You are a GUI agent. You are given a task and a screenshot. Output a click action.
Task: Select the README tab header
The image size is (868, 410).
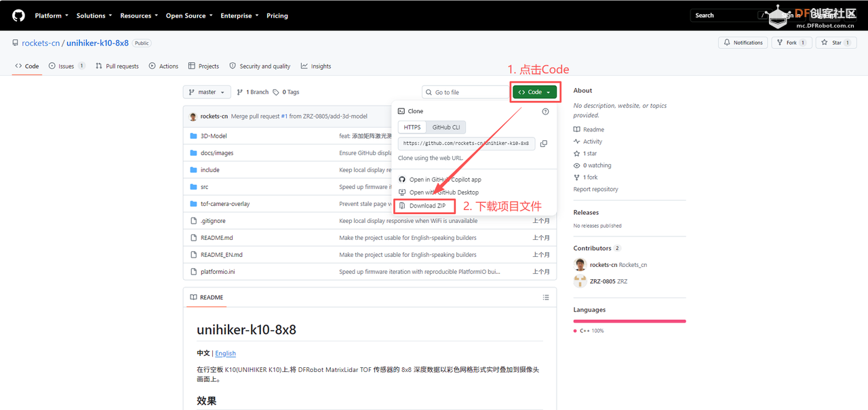tap(207, 298)
